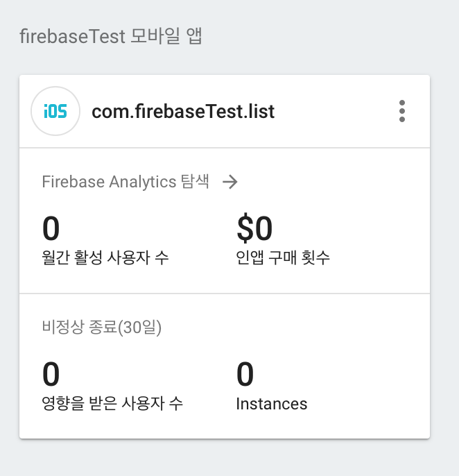Click the dollar sign in $0

pyautogui.click(x=245, y=228)
